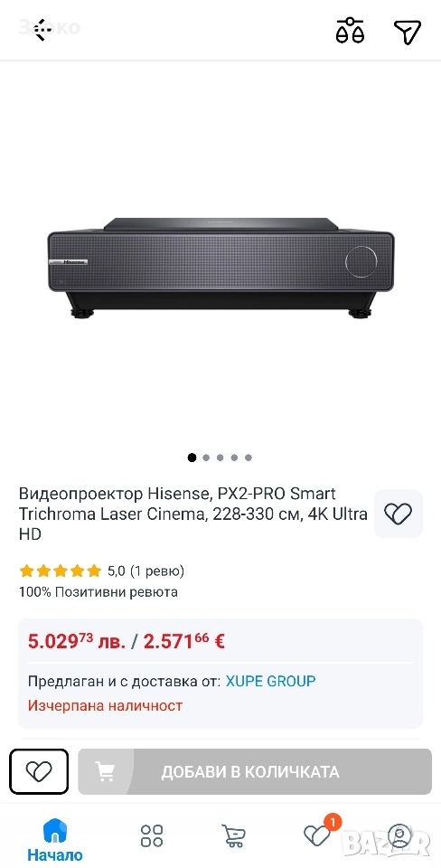
Task: Open the shopping cart tab in bottom bar
Action: pyautogui.click(x=234, y=835)
